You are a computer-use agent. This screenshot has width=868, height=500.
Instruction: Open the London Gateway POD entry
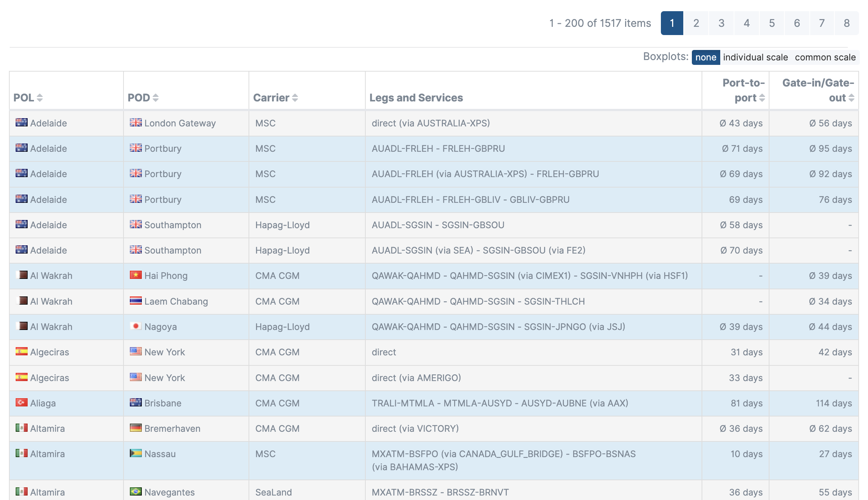[x=180, y=123]
